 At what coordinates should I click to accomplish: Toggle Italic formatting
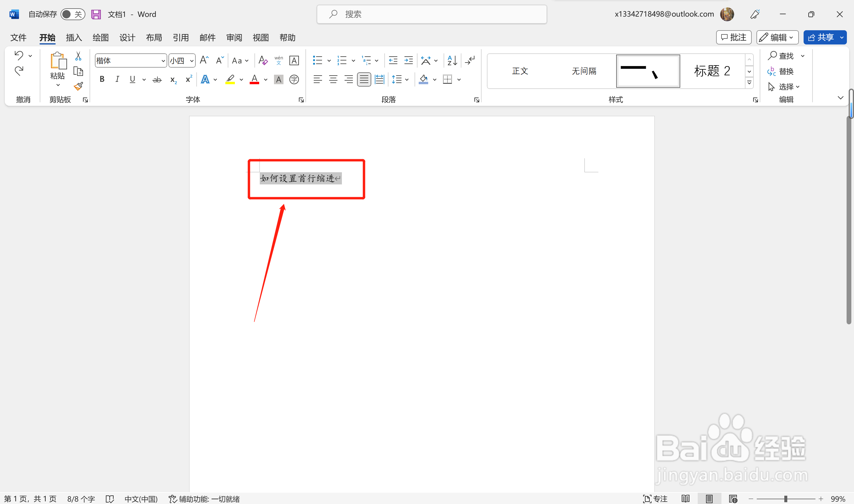[x=117, y=79]
